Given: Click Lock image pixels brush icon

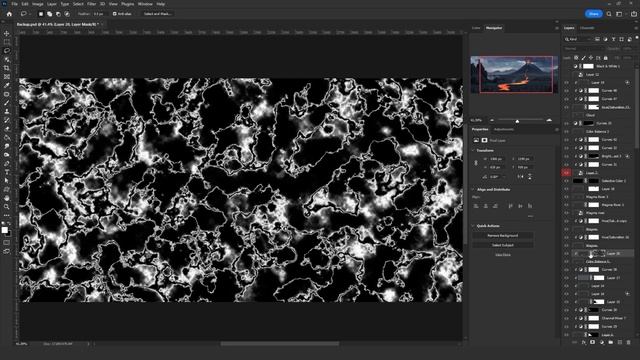Looking at the screenshot, I should click(x=583, y=58).
